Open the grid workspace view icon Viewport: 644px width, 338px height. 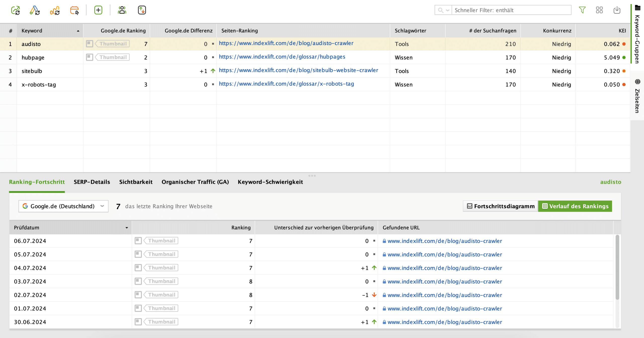point(599,10)
